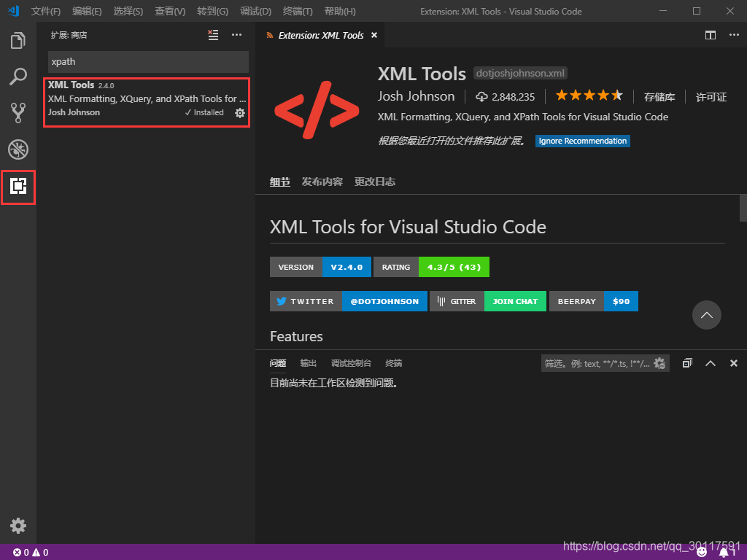Open the Search view in activity bar
Image resolution: width=747 pixels, height=560 pixels.
pos(18,77)
